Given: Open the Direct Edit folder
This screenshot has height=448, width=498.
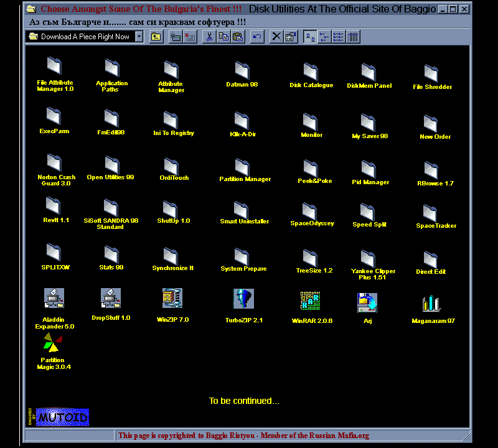Looking at the screenshot, I should pyautogui.click(x=430, y=260).
